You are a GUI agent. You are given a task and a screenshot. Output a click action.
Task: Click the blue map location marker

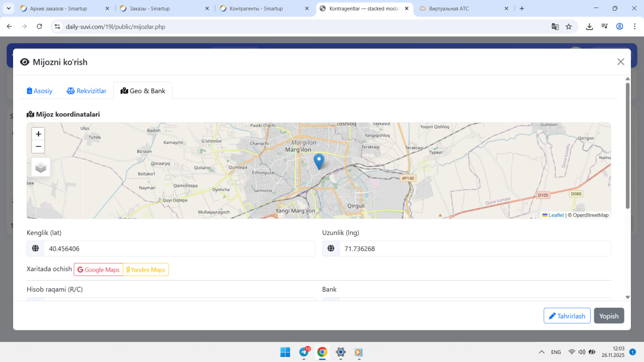(x=318, y=161)
